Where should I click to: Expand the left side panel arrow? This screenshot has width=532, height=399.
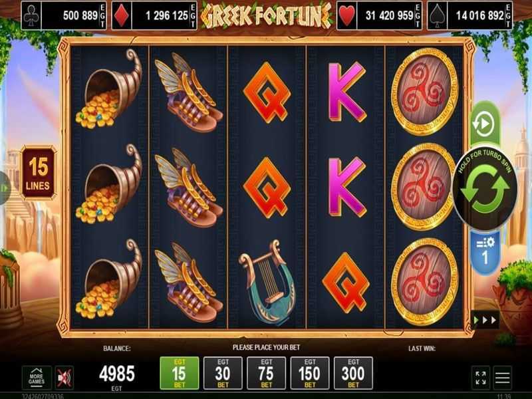[x=5, y=188]
